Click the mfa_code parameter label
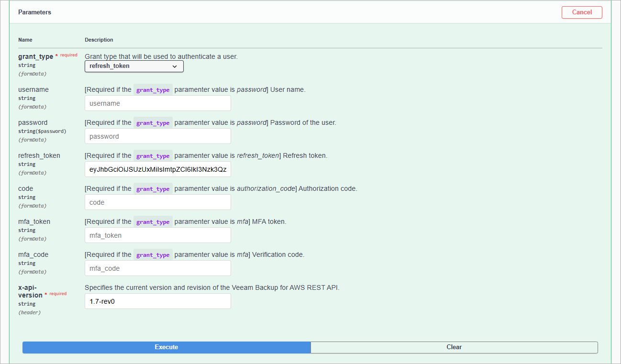This screenshot has width=621, height=364. point(33,254)
